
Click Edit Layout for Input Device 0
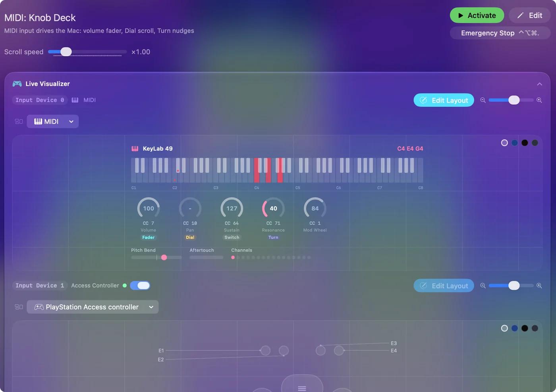444,100
